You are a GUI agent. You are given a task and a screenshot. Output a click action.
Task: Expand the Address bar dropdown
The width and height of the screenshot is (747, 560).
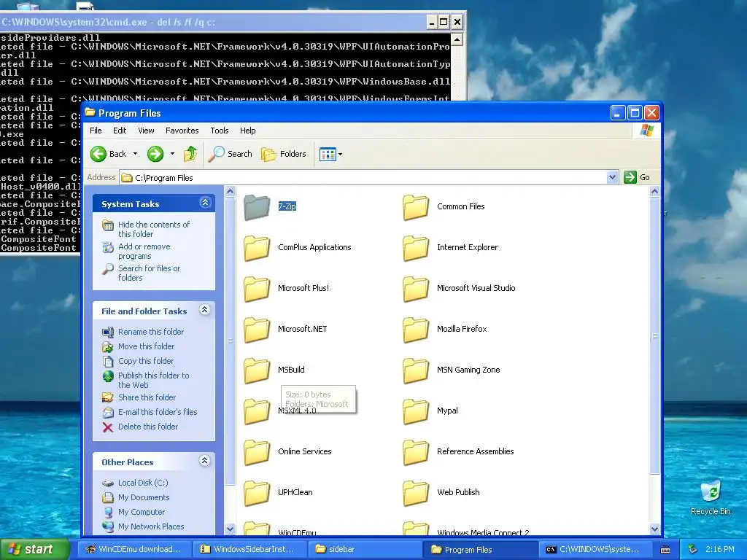[612, 178]
